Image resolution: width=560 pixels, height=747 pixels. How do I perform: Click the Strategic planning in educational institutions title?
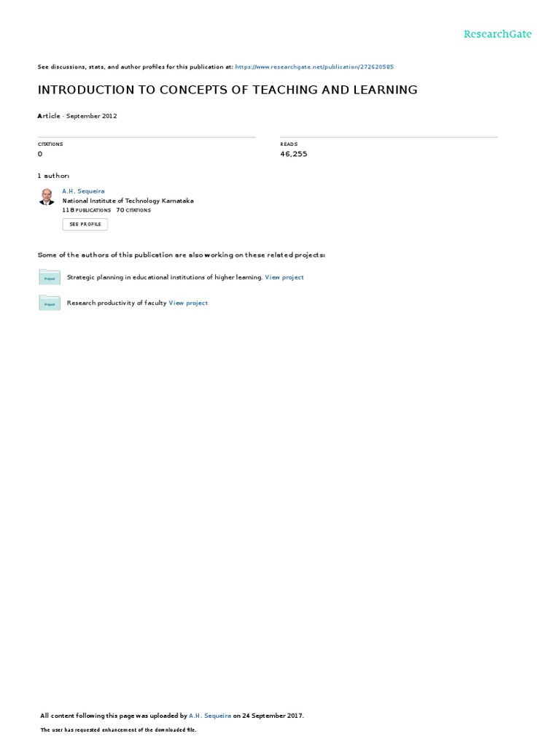[x=165, y=277]
